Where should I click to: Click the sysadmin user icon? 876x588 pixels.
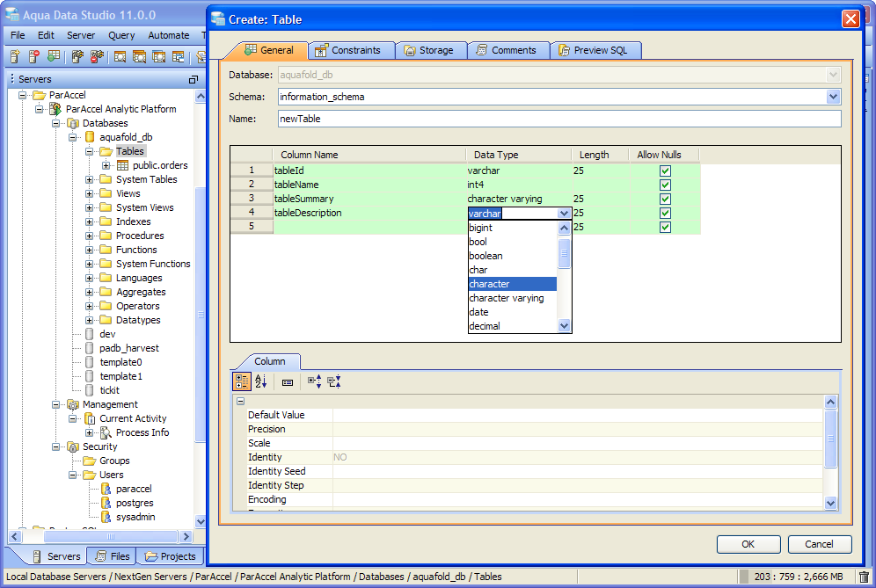(106, 517)
